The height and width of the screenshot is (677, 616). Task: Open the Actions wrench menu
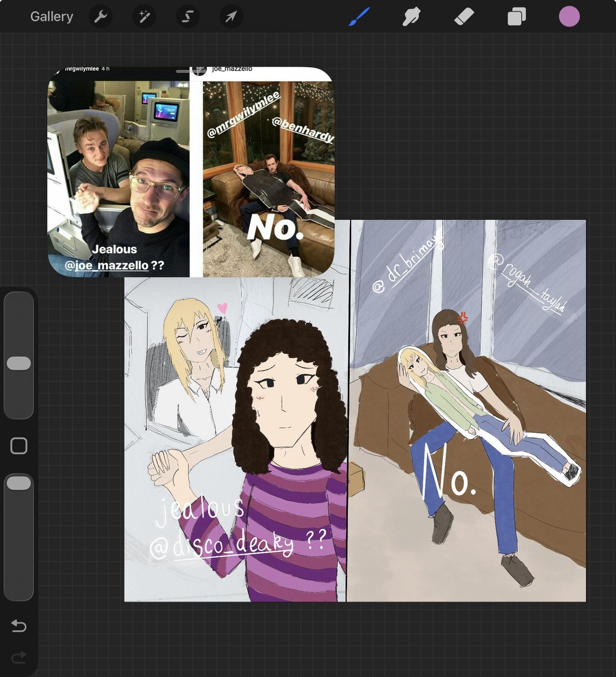click(x=100, y=17)
